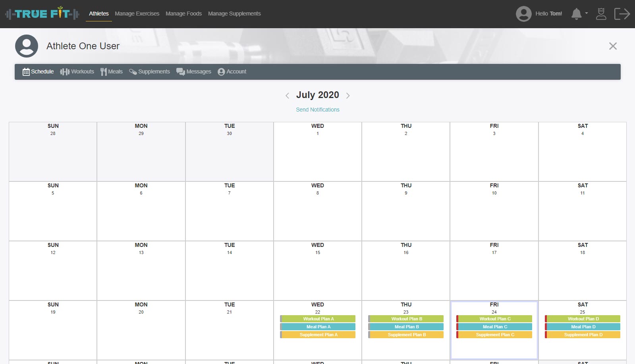Open the trainer profile icon in header
The height and width of the screenshot is (364, 635).
601,14
